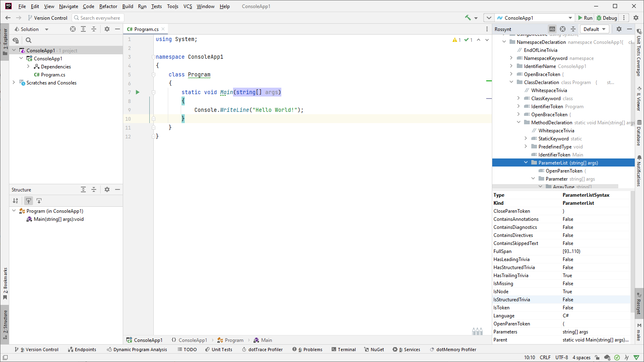Open the Tests menu
The image size is (644, 362).
coord(157,6)
